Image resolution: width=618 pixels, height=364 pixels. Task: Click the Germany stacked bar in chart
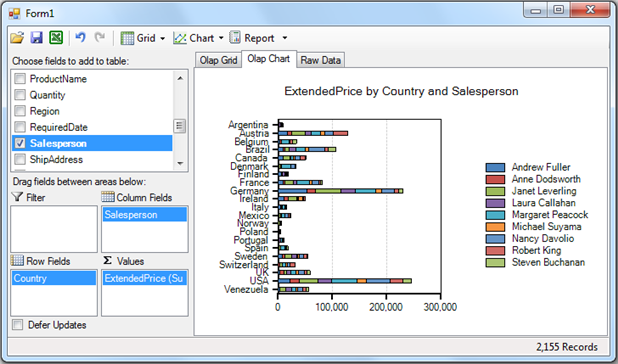[x=341, y=191]
